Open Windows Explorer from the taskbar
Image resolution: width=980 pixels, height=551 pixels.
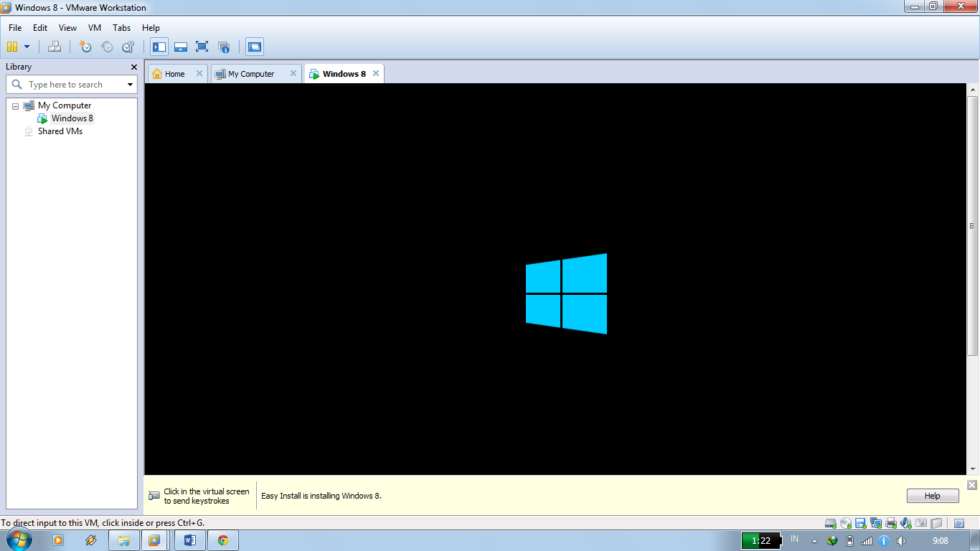(x=124, y=540)
